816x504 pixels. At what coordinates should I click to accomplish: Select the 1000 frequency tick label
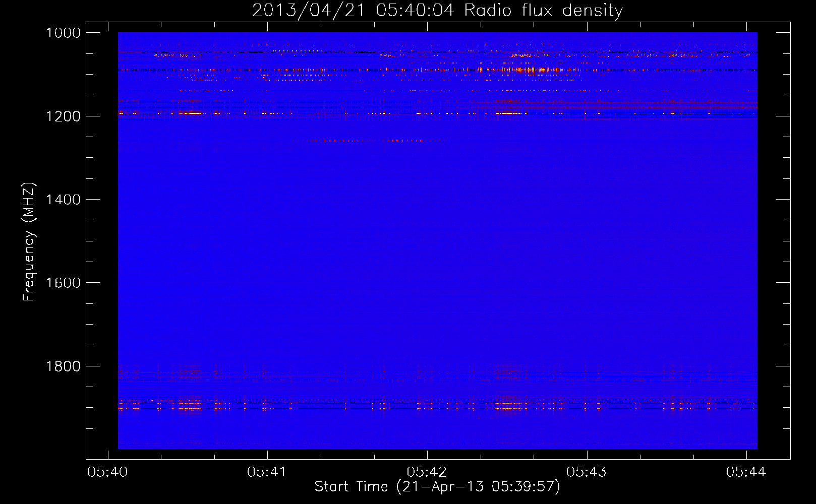pyautogui.click(x=63, y=33)
